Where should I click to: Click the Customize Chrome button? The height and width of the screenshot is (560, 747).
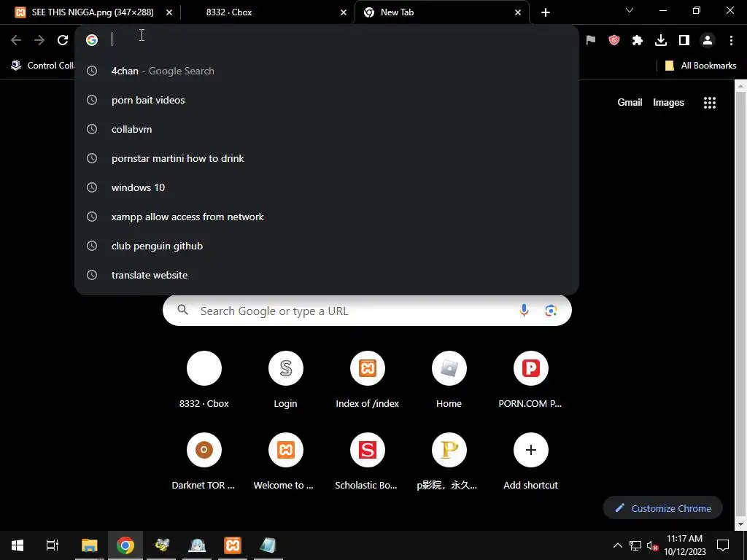663,508
